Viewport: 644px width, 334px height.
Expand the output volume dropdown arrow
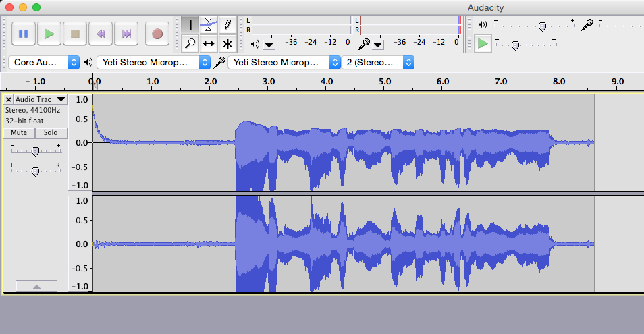[269, 44]
